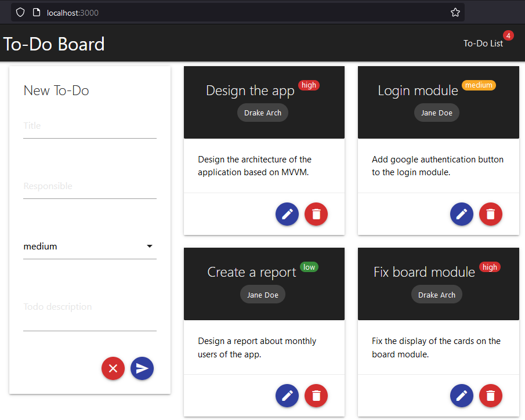This screenshot has width=525, height=420.
Task: Edit the "Fix board module" card
Action: click(x=462, y=396)
